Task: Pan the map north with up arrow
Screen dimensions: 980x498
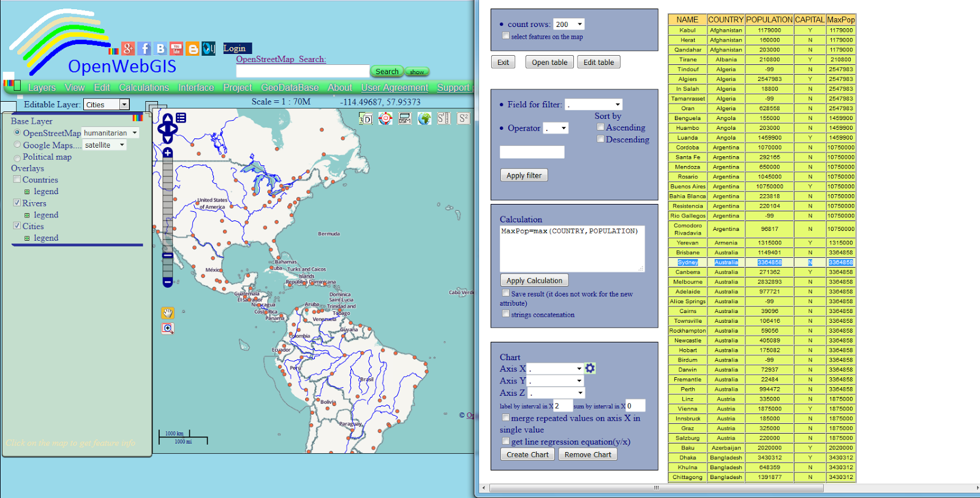Action: coord(167,118)
